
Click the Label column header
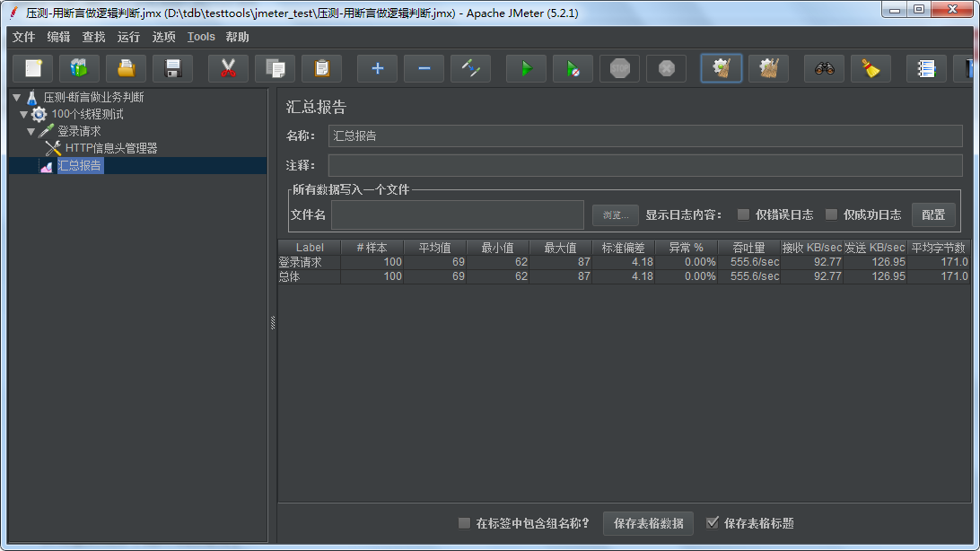tap(310, 248)
